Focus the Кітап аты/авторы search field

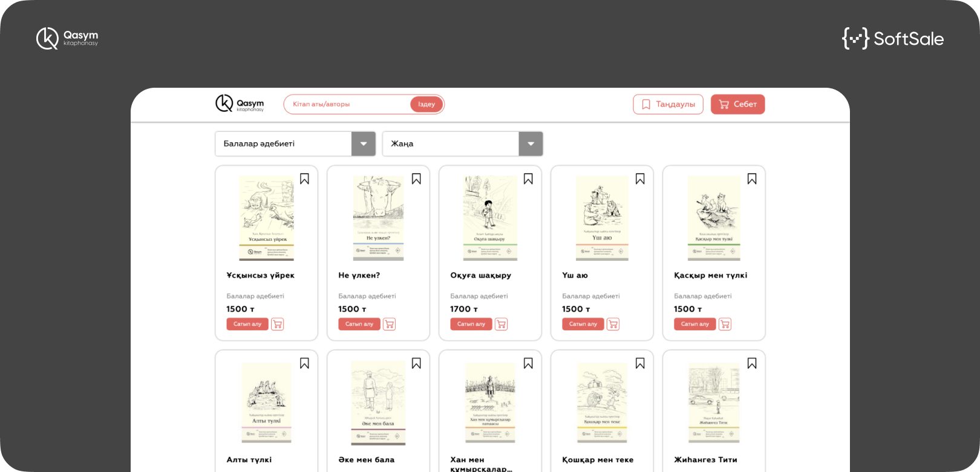click(347, 104)
